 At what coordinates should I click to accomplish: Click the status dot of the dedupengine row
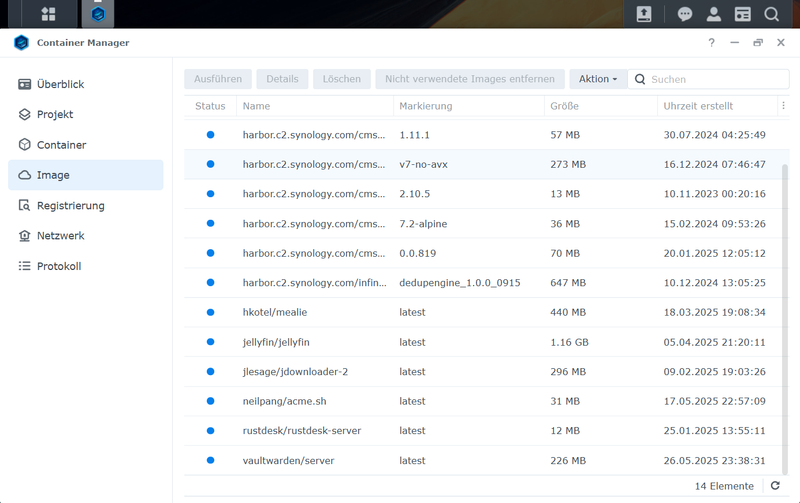tap(210, 283)
